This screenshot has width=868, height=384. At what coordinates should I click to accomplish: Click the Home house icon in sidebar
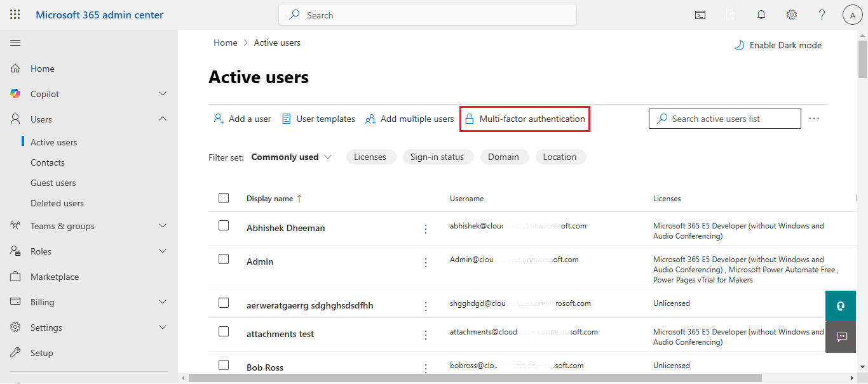tap(16, 69)
